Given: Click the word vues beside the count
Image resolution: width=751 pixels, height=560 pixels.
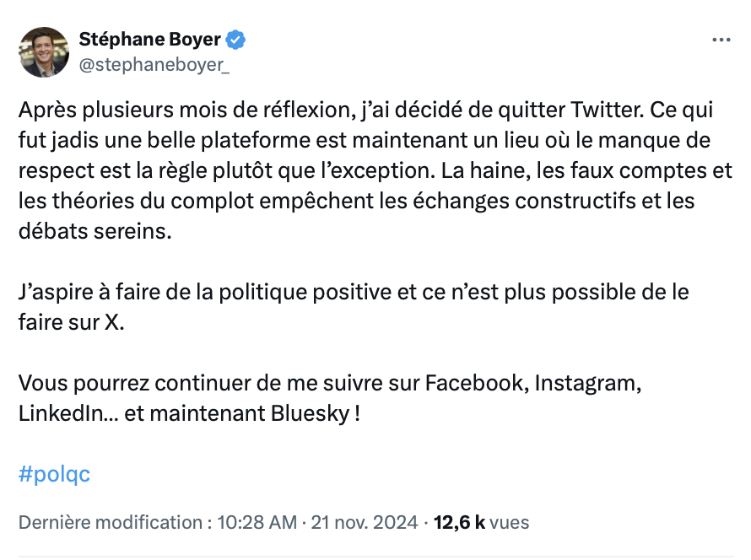Looking at the screenshot, I should pos(510,522).
